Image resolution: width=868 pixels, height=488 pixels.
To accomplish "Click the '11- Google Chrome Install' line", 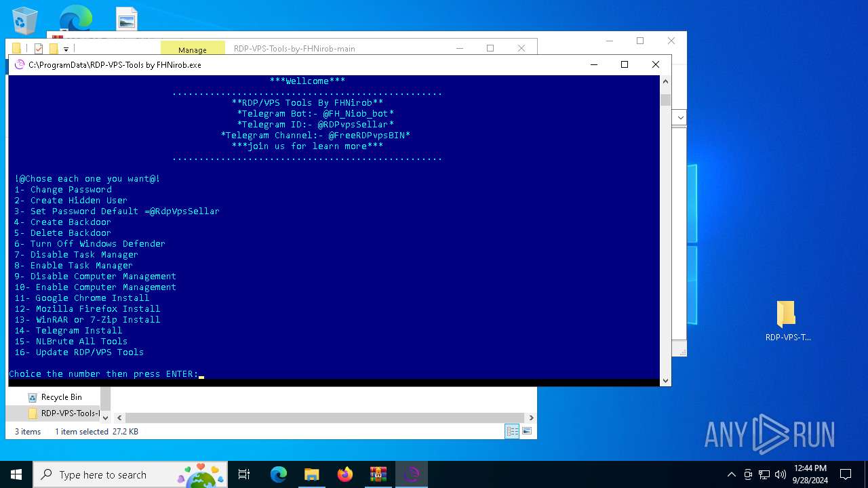I will point(82,298).
